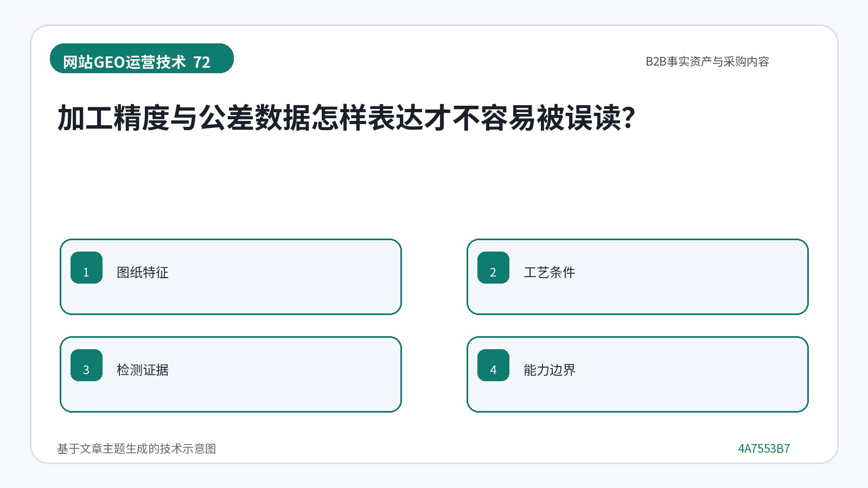868x488 pixels.
Task: Click the green number 1 badge
Action: (86, 267)
